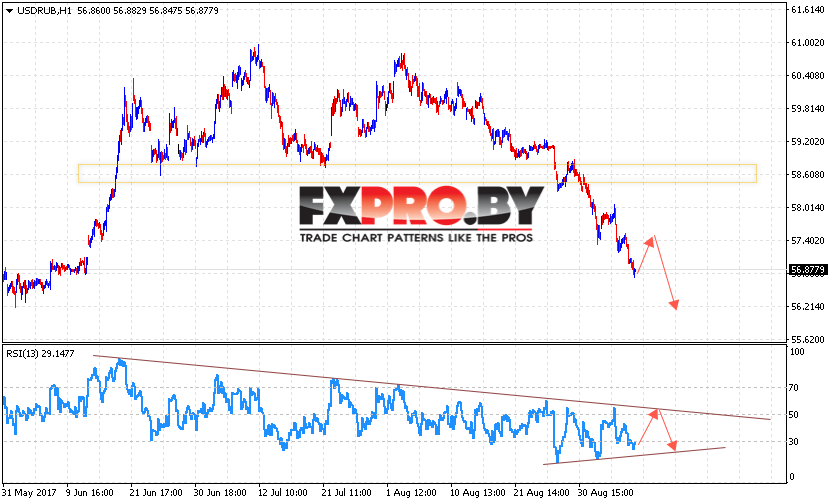Viewport: 829px width, 504px height.
Task: Select RSI scale level 50
Action: (x=793, y=415)
